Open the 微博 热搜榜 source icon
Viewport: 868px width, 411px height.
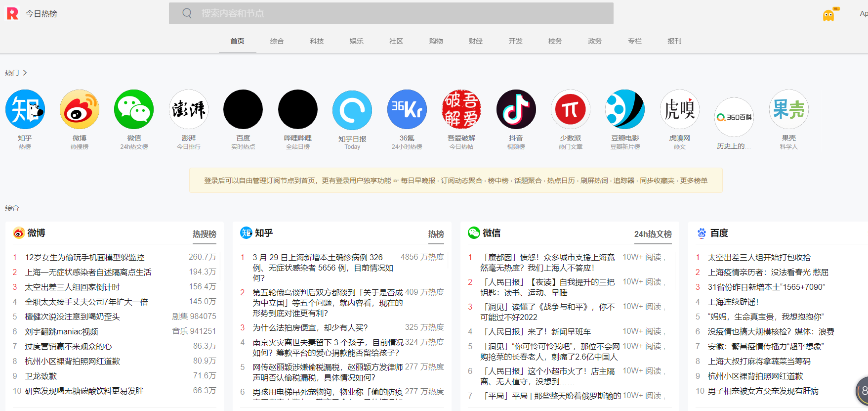click(80, 109)
